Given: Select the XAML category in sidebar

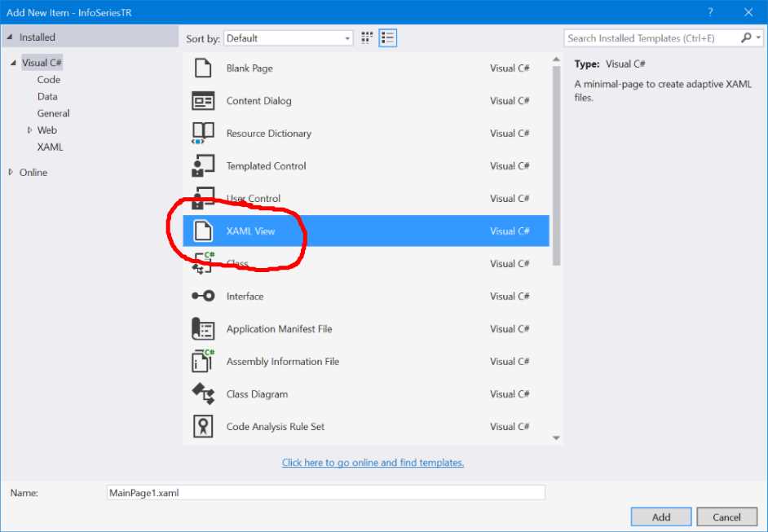Looking at the screenshot, I should (x=50, y=147).
